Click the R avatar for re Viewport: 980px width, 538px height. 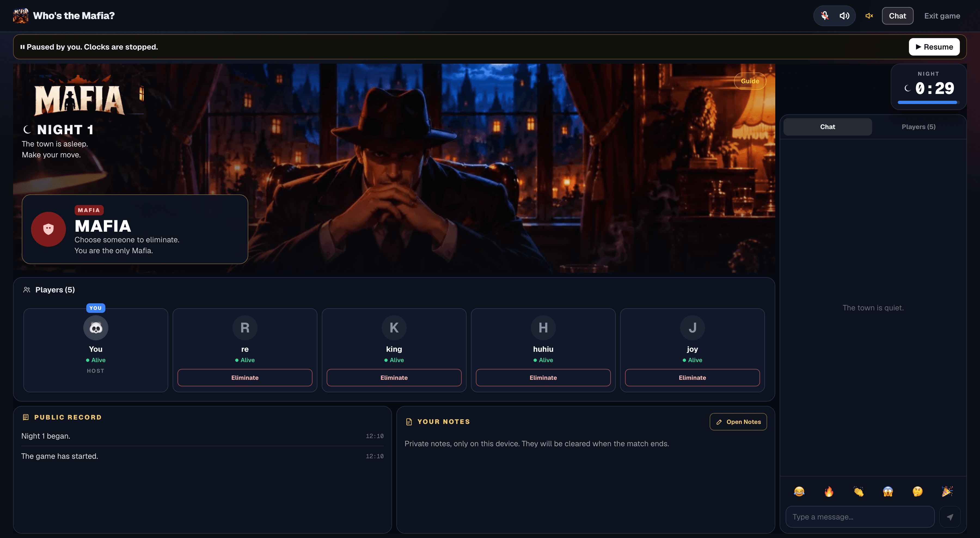pyautogui.click(x=245, y=328)
